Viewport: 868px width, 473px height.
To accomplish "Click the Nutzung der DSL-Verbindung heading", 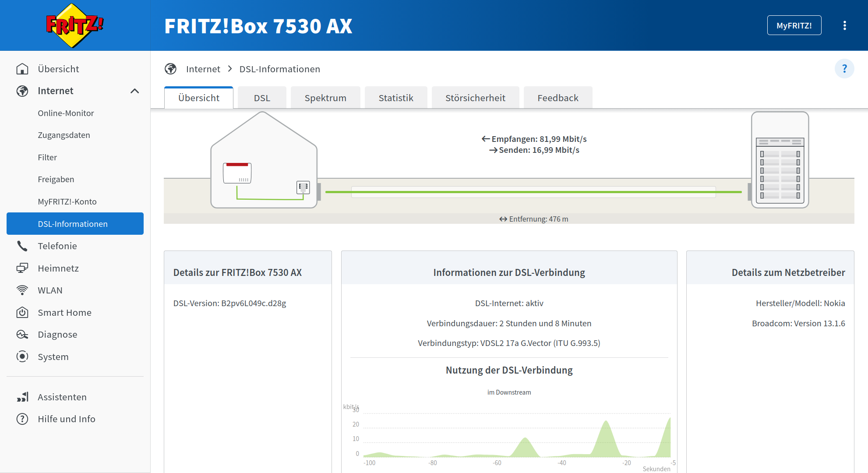I will [509, 371].
